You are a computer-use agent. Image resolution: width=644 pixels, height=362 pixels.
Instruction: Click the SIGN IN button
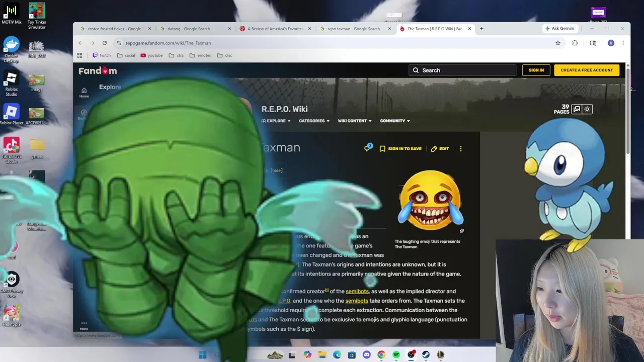[x=536, y=70]
